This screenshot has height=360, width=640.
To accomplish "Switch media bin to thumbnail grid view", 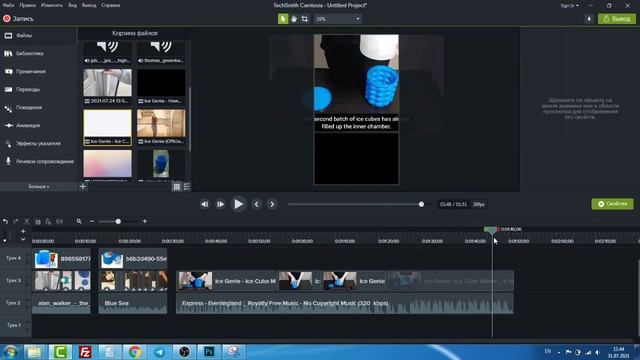I will pyautogui.click(x=176, y=187).
